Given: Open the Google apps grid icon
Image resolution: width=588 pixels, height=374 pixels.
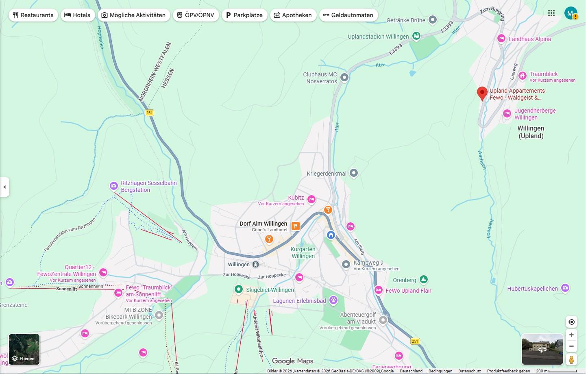Looking at the screenshot, I should tap(551, 13).
